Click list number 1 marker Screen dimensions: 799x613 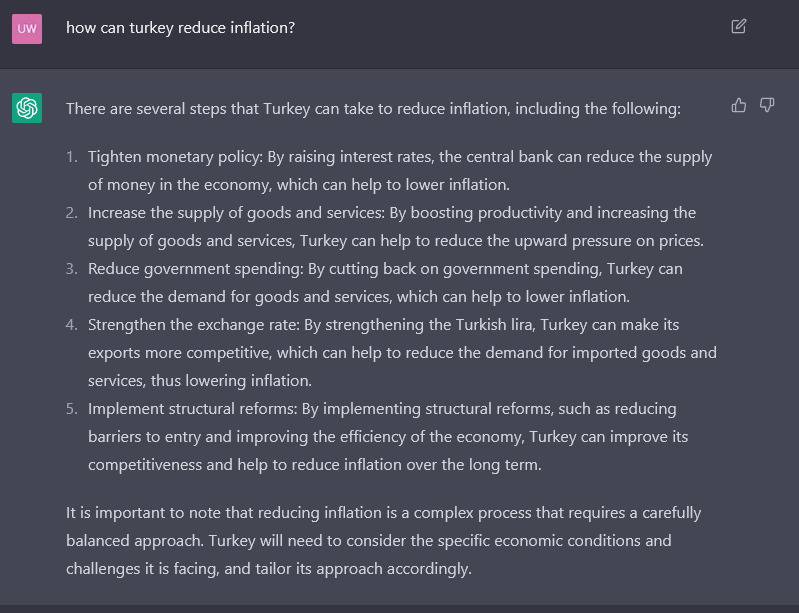tap(72, 156)
